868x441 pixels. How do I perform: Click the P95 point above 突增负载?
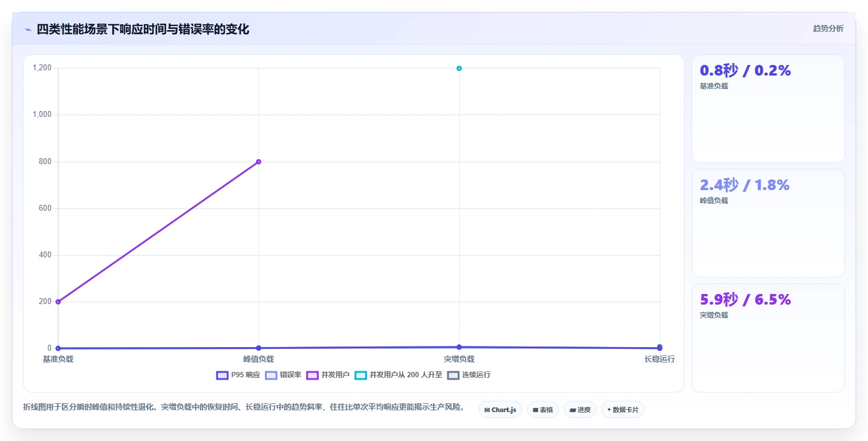click(x=459, y=347)
